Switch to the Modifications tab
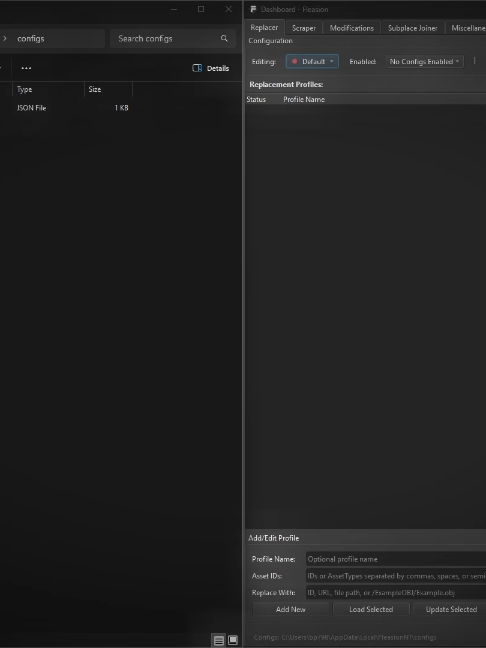Image resolution: width=486 pixels, height=648 pixels. tap(352, 28)
